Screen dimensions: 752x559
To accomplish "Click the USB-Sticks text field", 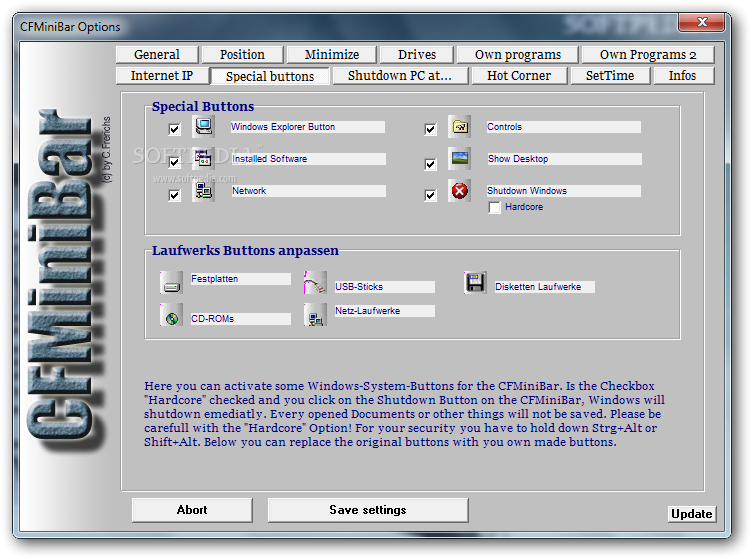I will click(x=385, y=287).
